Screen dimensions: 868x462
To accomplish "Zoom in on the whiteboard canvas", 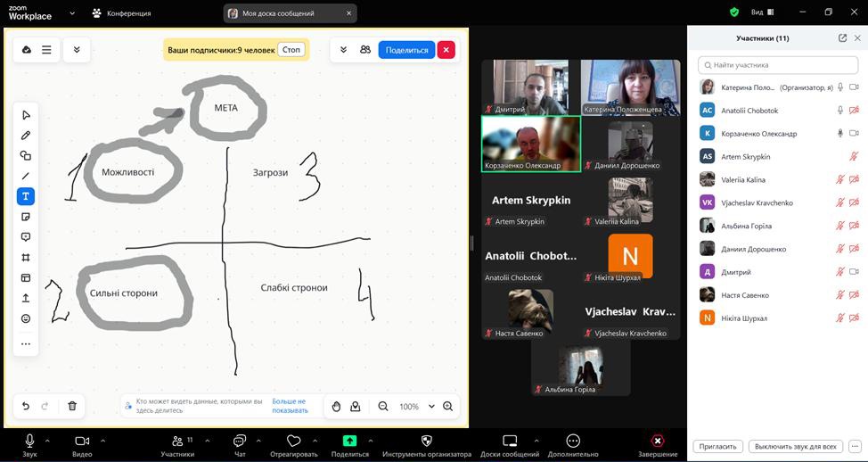I will point(448,407).
